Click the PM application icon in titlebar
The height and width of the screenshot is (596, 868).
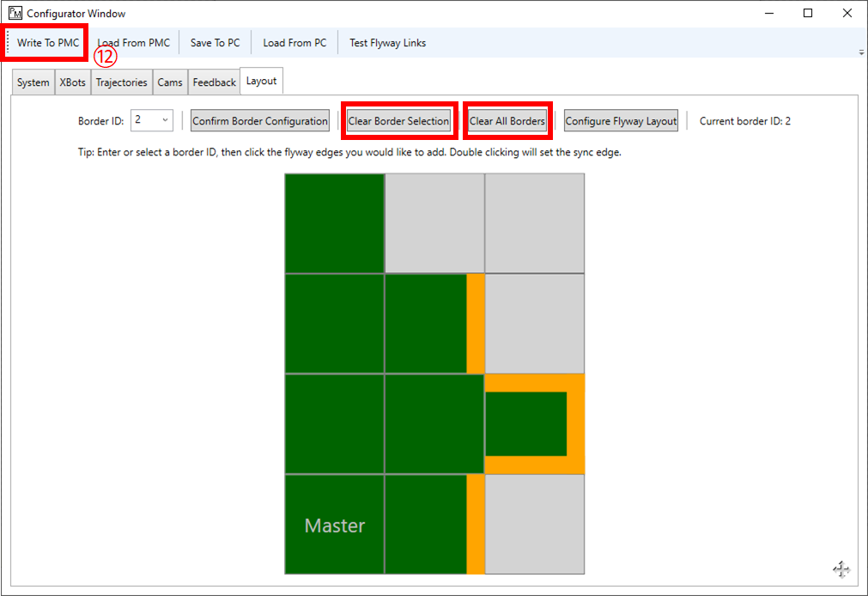14,13
